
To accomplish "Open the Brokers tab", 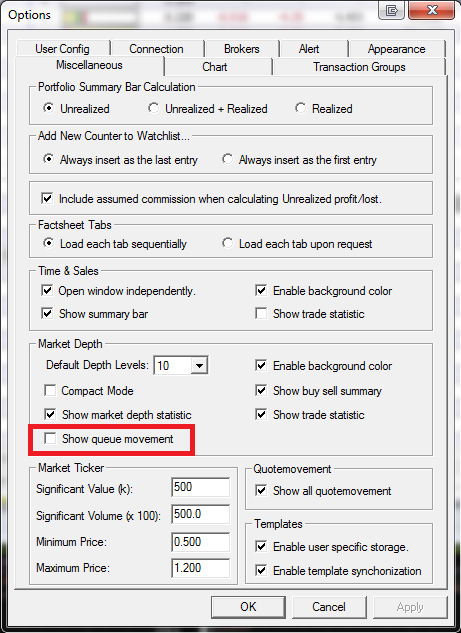I will tap(241, 49).
